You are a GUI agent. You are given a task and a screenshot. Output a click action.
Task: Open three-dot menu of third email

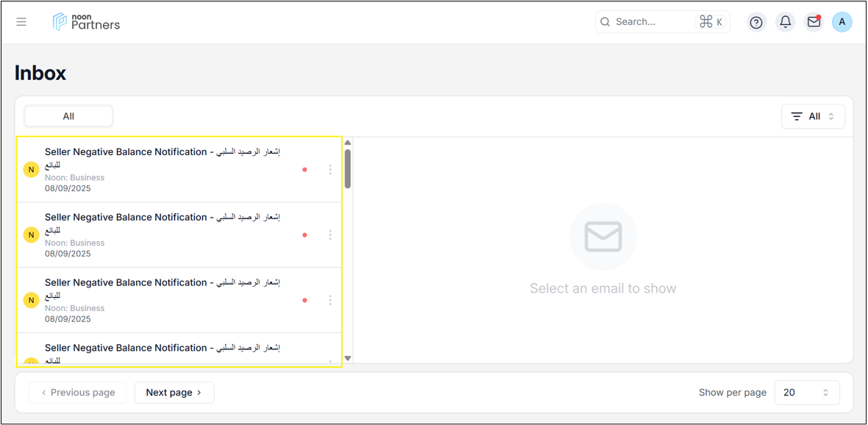coord(330,300)
